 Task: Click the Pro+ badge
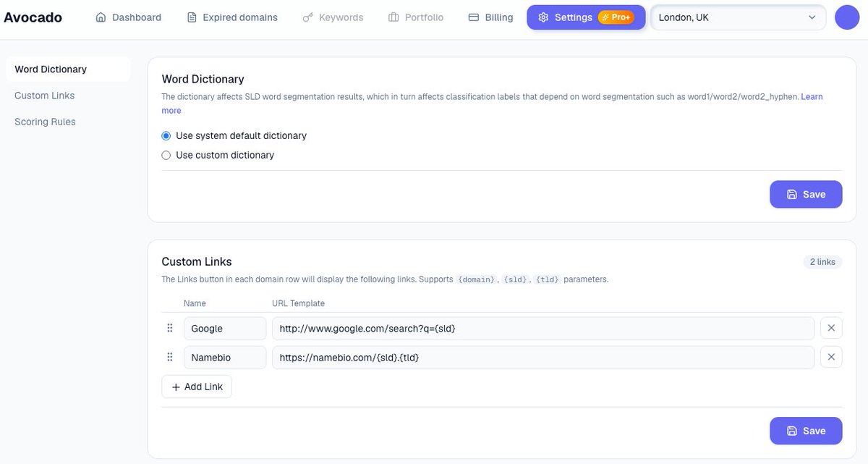[x=616, y=17]
